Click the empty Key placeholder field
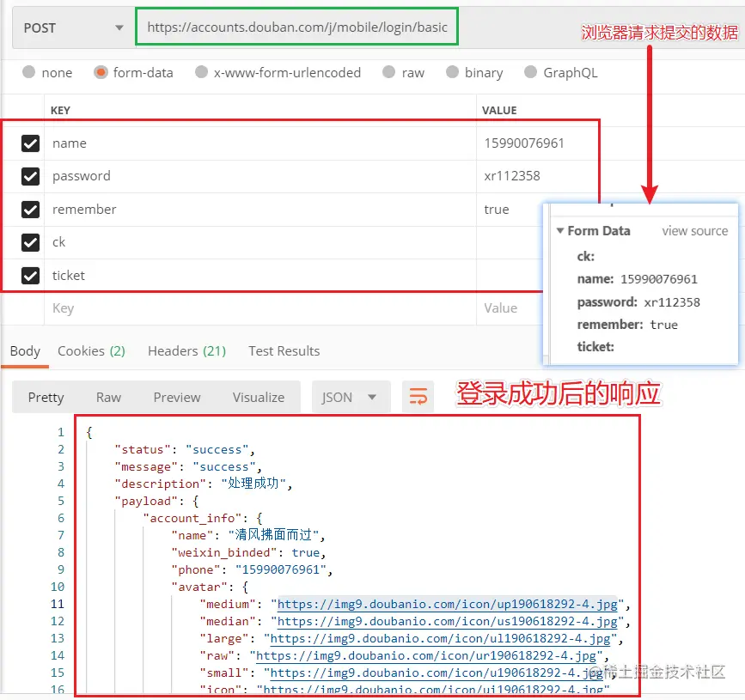This screenshot has width=745, height=700. click(260, 308)
